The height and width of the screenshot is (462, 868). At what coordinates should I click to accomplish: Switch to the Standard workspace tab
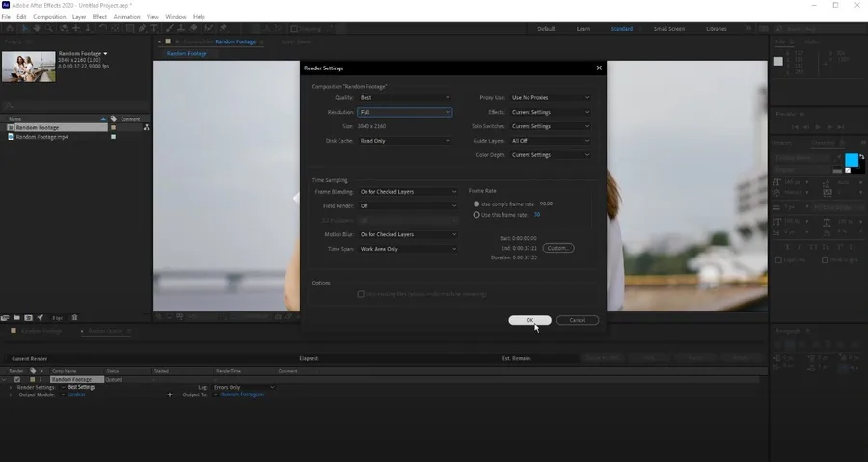[x=622, y=29]
